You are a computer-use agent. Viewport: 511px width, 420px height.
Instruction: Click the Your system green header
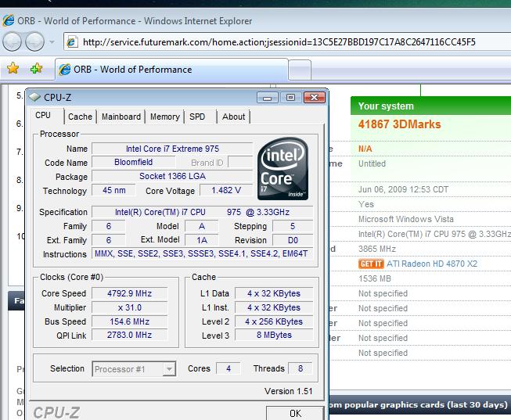pyautogui.click(x=431, y=106)
